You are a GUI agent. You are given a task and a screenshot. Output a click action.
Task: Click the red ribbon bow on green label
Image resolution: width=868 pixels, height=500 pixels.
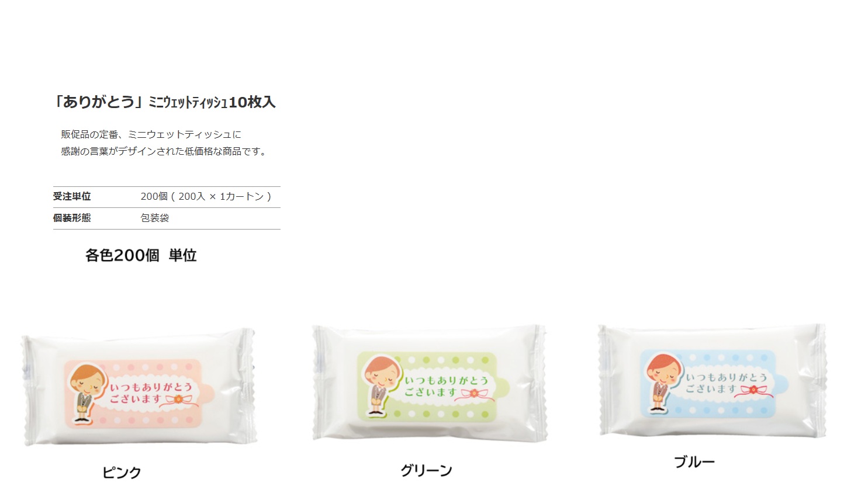coord(478,394)
